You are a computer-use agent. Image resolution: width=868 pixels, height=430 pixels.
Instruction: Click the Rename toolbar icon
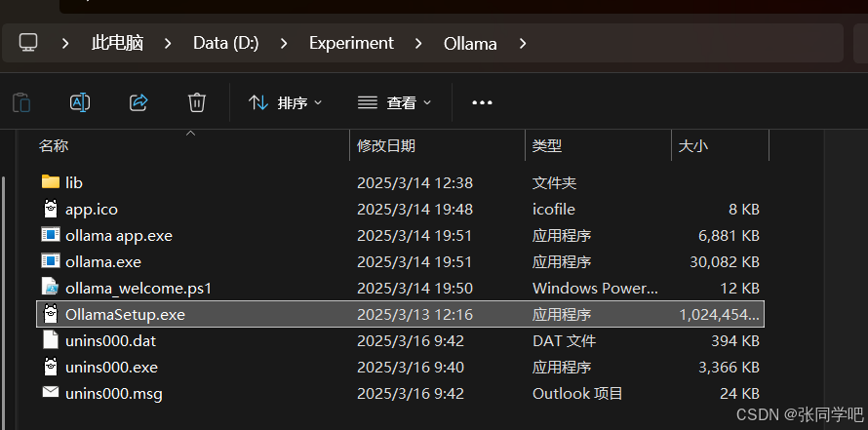pyautogui.click(x=80, y=102)
